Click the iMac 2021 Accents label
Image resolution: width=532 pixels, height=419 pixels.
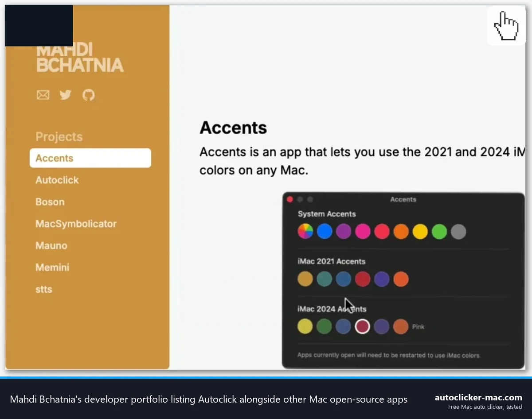tap(332, 261)
